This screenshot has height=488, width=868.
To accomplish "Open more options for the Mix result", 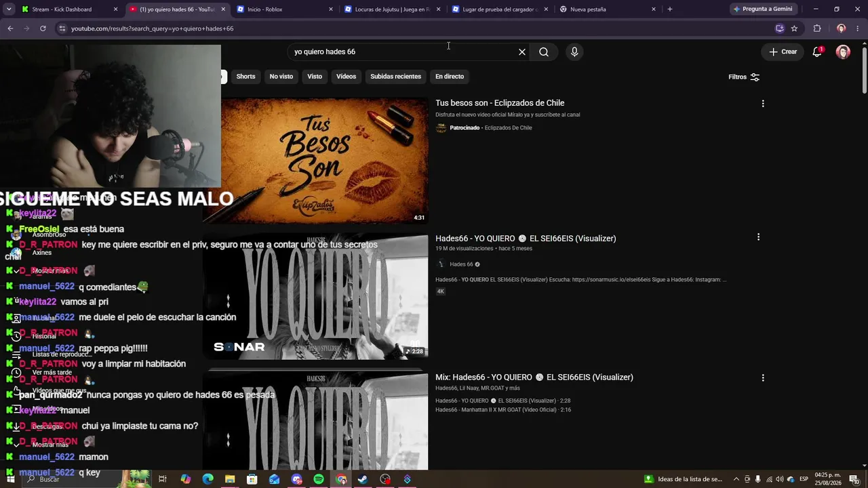I will [x=763, y=378].
